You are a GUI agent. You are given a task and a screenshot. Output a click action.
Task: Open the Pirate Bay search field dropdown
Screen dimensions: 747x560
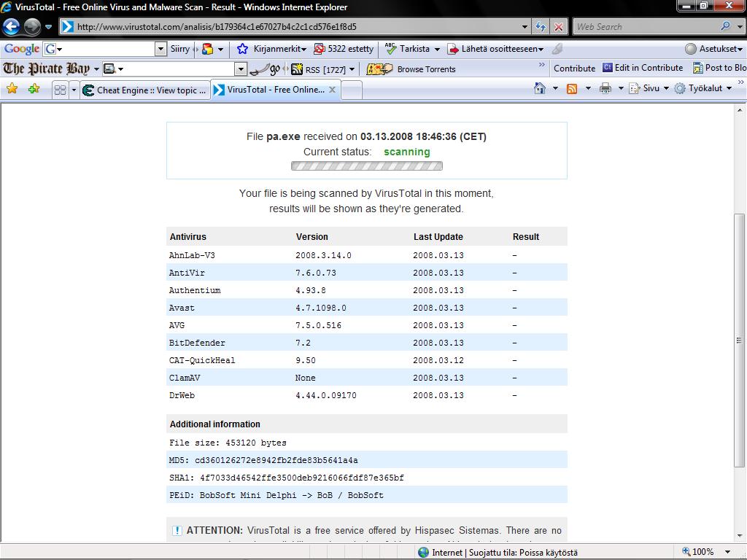(x=241, y=69)
